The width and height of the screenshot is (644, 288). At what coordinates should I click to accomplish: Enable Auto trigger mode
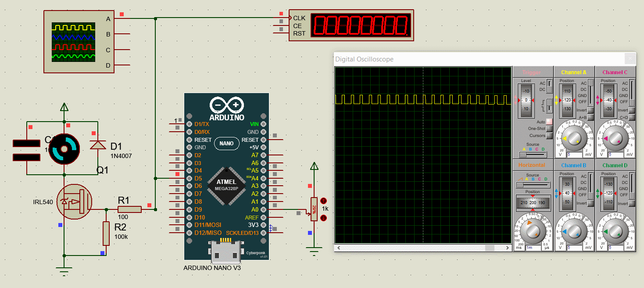click(x=548, y=122)
